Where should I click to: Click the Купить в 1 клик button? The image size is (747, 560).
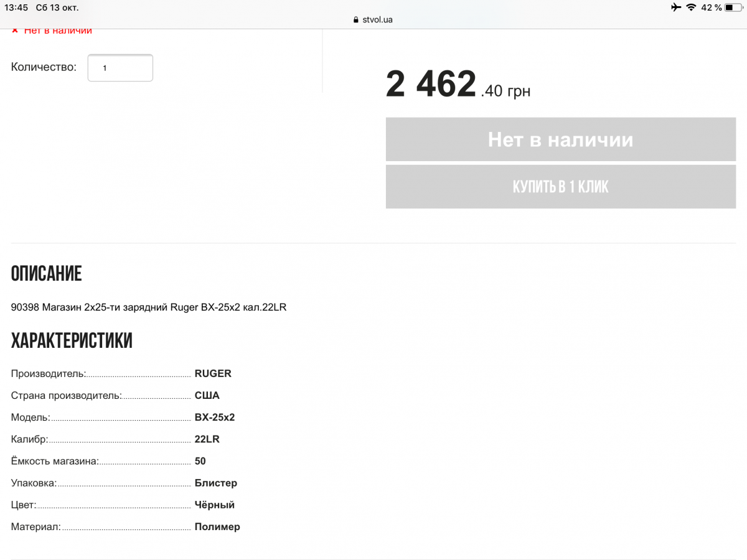pos(561,187)
